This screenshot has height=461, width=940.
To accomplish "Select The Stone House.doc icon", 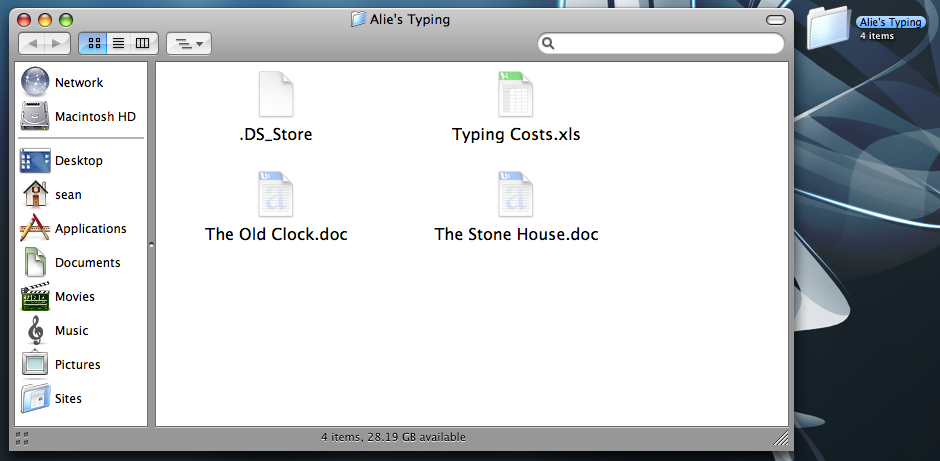I will (x=516, y=194).
